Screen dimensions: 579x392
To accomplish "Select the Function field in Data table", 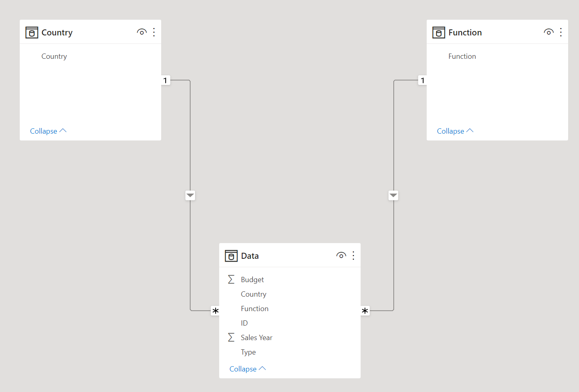I will [290, 309].
